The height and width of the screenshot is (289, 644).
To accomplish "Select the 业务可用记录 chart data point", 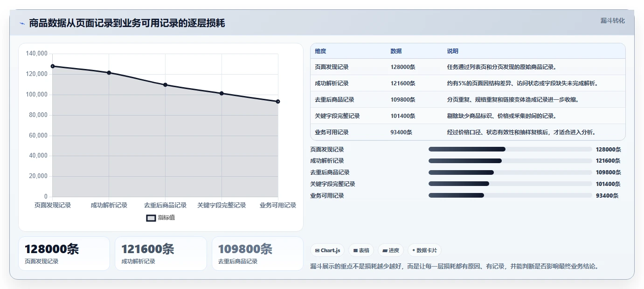I will point(278,102).
